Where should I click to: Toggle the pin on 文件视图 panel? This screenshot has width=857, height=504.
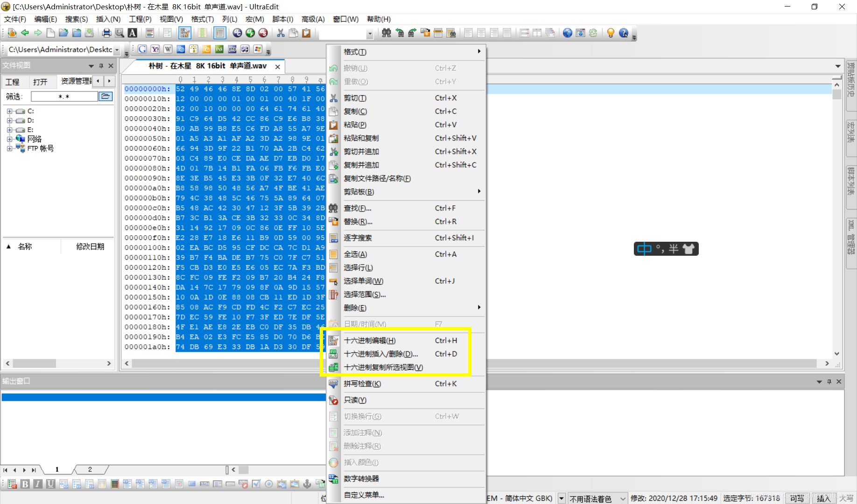(101, 66)
